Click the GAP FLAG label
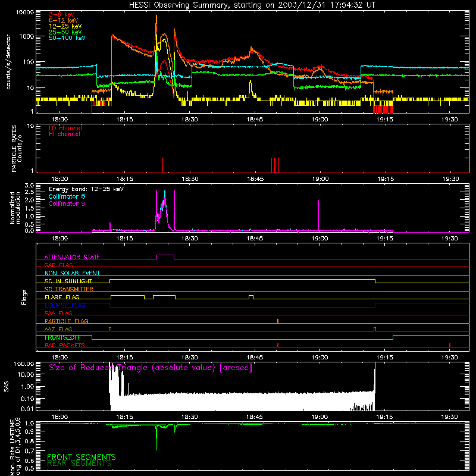 pos(58,265)
